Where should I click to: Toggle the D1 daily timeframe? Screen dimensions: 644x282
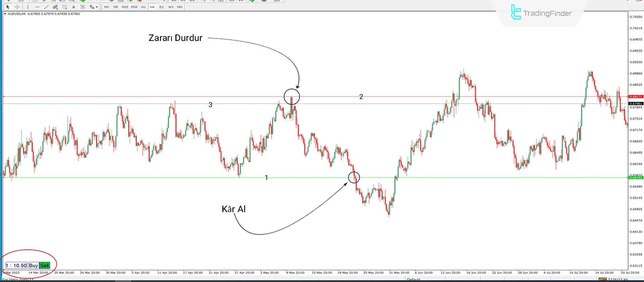[162, 7]
